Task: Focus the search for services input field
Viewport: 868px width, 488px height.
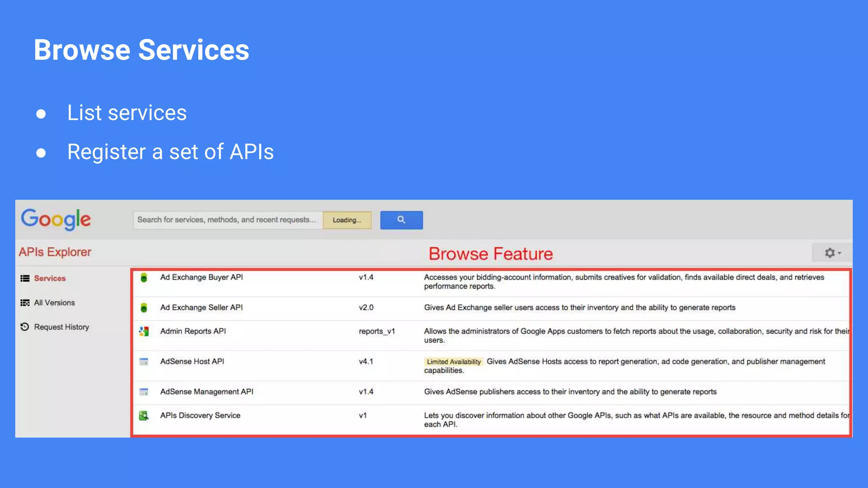Action: coord(228,220)
